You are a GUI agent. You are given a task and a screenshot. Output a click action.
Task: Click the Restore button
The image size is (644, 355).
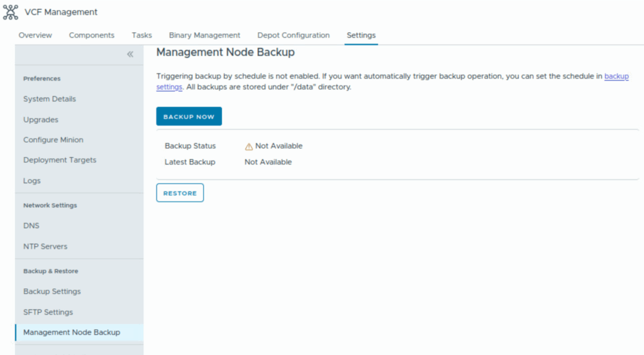[x=180, y=193]
